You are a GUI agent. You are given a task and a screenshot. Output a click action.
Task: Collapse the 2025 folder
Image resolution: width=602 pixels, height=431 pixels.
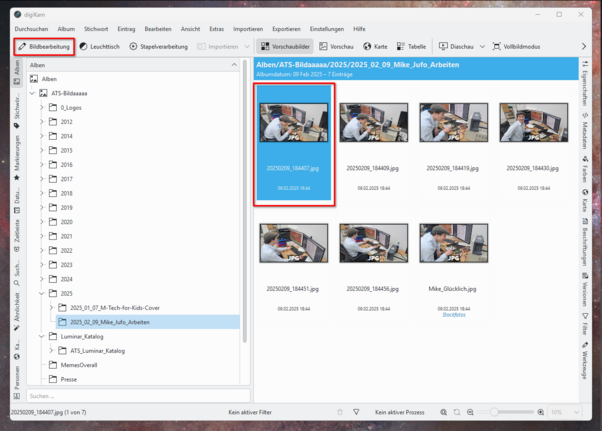coord(42,293)
